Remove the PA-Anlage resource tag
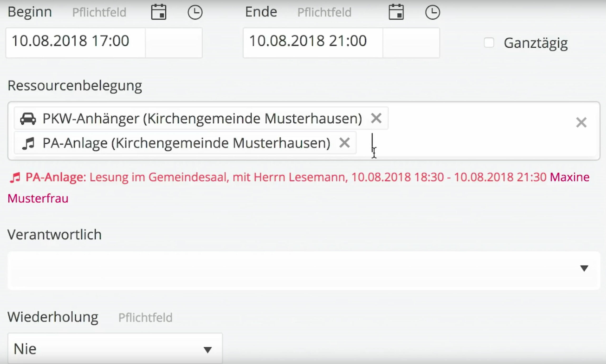The height and width of the screenshot is (364, 606). pyautogui.click(x=345, y=143)
